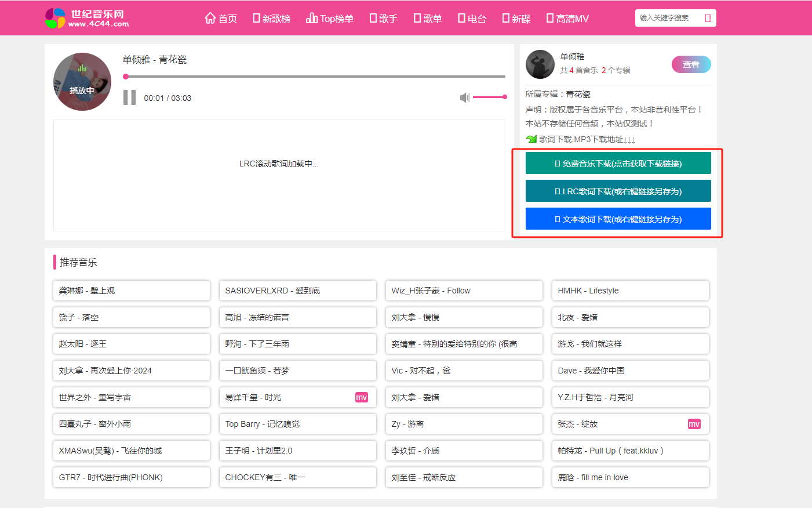Click the 查看 button

[x=691, y=64]
